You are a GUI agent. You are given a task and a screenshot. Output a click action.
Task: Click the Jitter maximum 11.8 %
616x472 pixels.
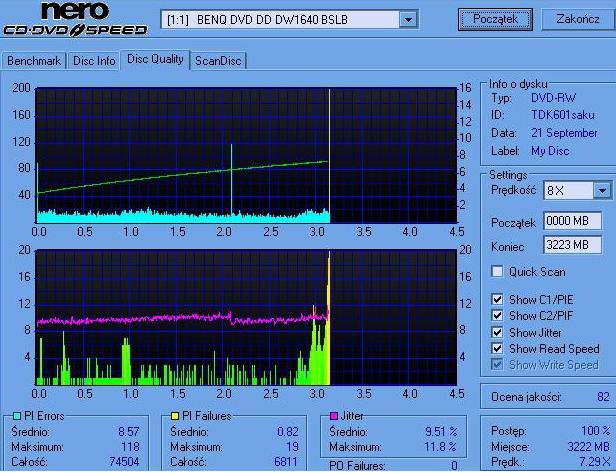coord(441,447)
